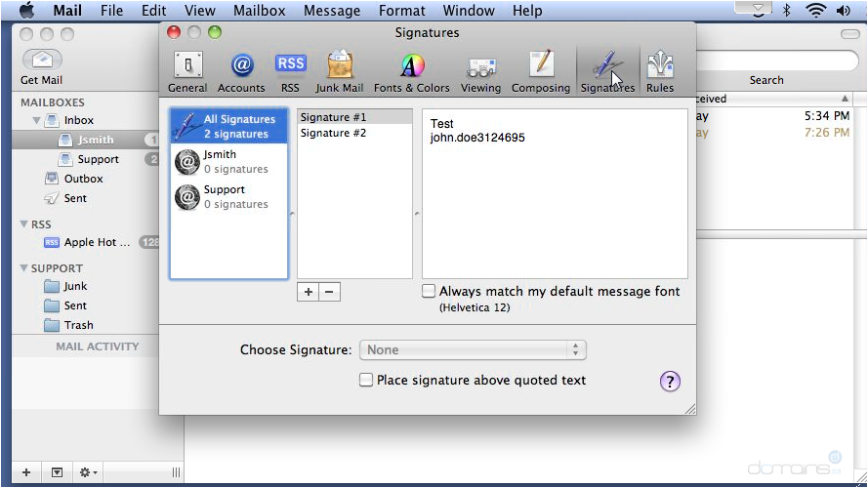Select Signature #2 in the list
The width and height of the screenshot is (868, 488).
tap(333, 133)
